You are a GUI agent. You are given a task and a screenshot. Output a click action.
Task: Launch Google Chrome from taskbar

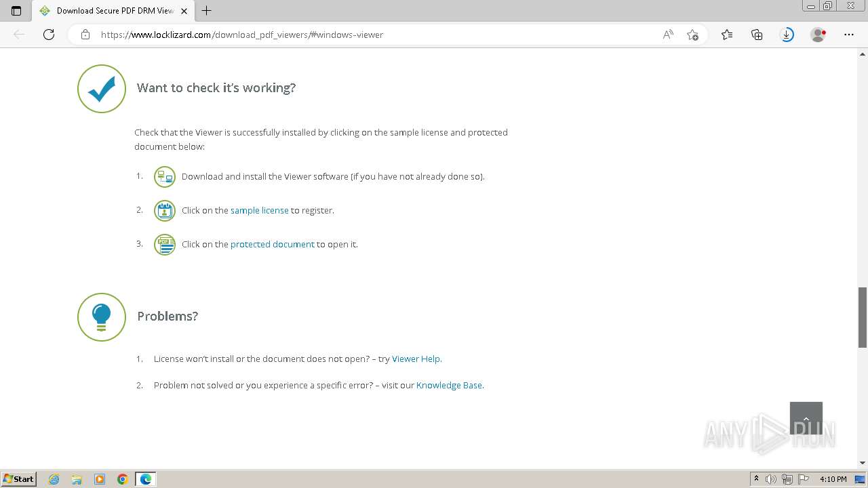[x=123, y=479]
